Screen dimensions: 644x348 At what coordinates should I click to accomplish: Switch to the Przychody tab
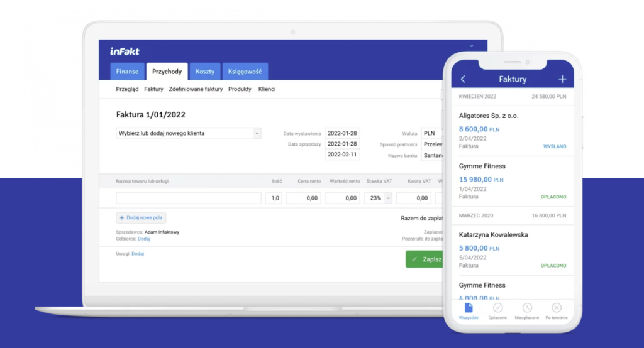[167, 72]
